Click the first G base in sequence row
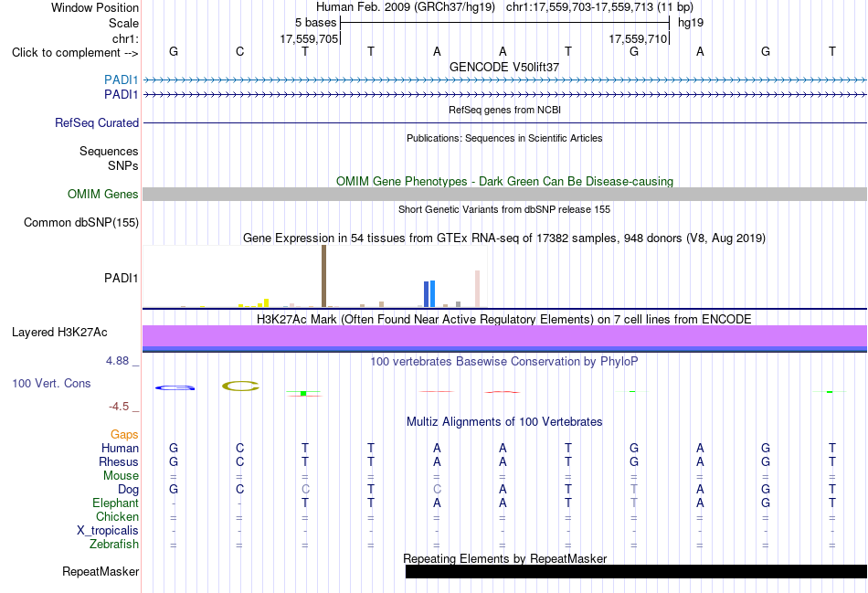The width and height of the screenshot is (868, 593). coord(174,51)
